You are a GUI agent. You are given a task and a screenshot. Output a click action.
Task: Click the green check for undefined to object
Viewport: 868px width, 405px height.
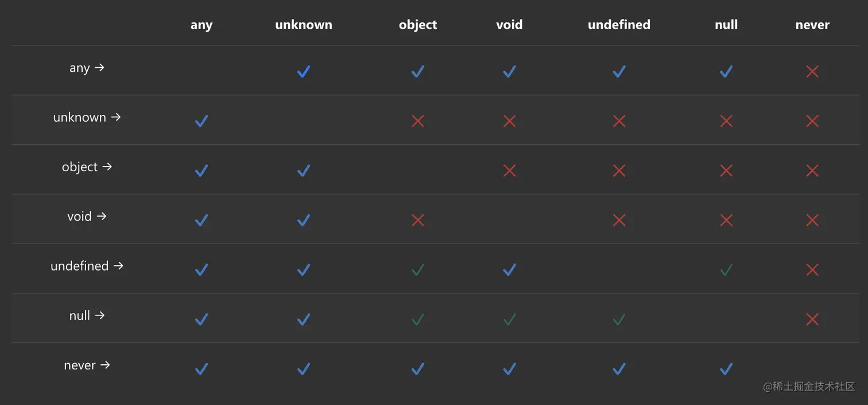[x=417, y=269]
